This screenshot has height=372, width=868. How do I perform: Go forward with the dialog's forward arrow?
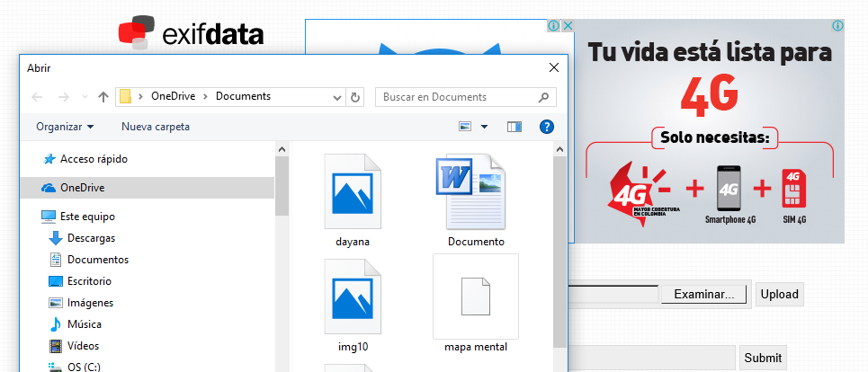64,97
